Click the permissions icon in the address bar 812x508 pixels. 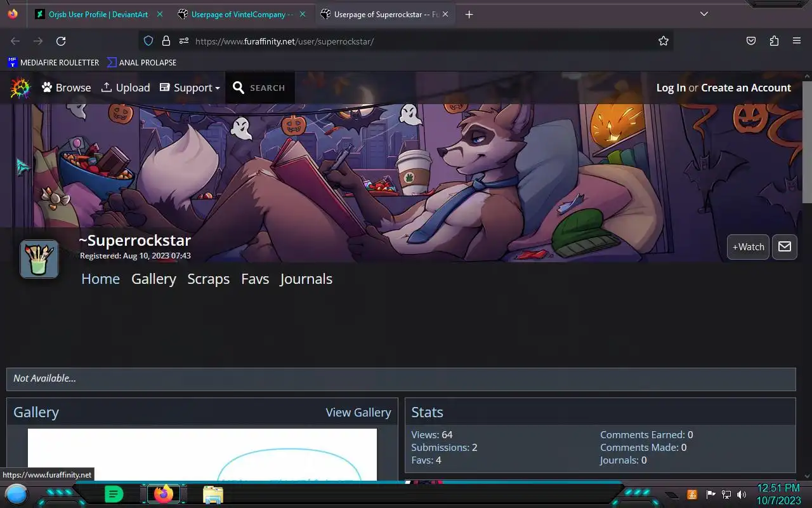tap(184, 41)
